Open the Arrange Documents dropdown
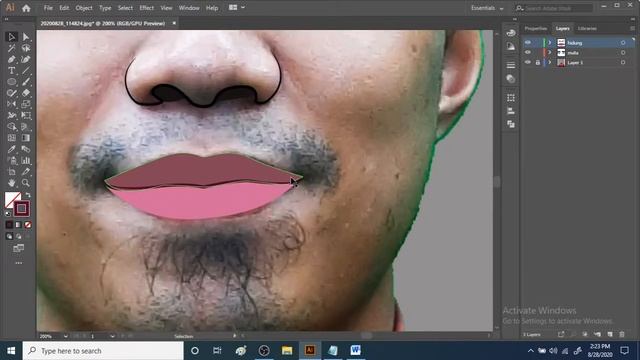This screenshot has height=360, width=640. tap(237, 8)
